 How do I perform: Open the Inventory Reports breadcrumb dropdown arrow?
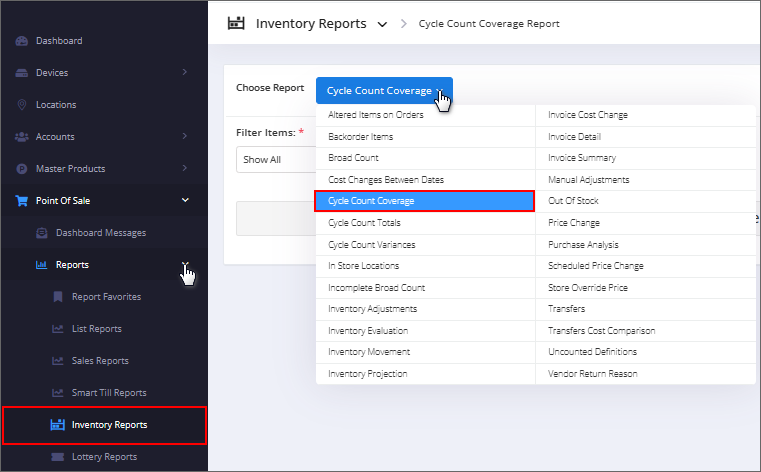click(x=382, y=24)
